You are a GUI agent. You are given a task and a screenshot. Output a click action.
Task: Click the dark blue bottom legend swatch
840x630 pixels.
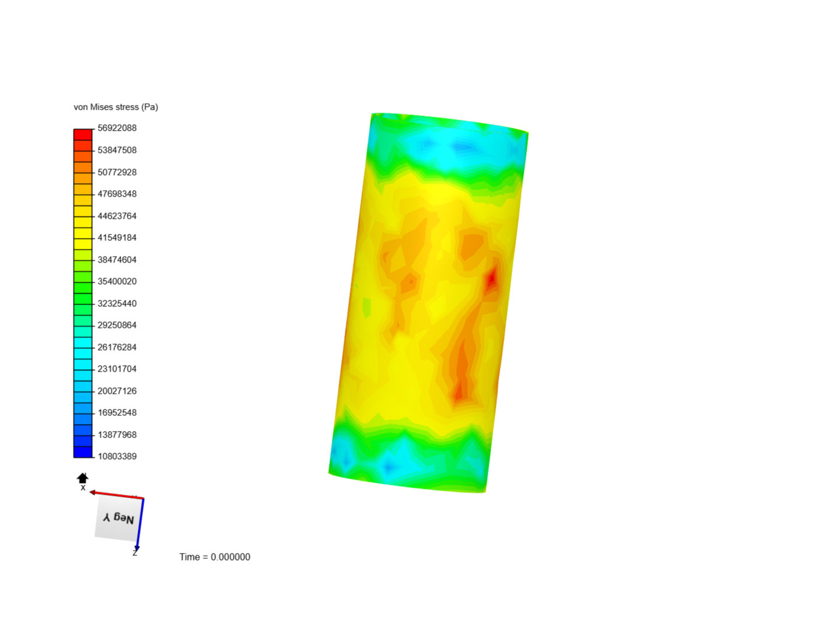tap(83, 452)
